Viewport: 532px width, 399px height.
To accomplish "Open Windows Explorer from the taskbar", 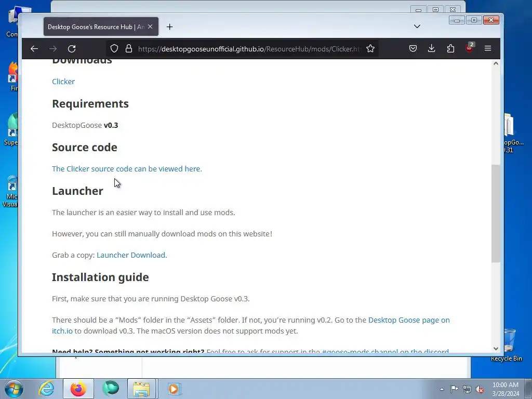I will [141, 389].
